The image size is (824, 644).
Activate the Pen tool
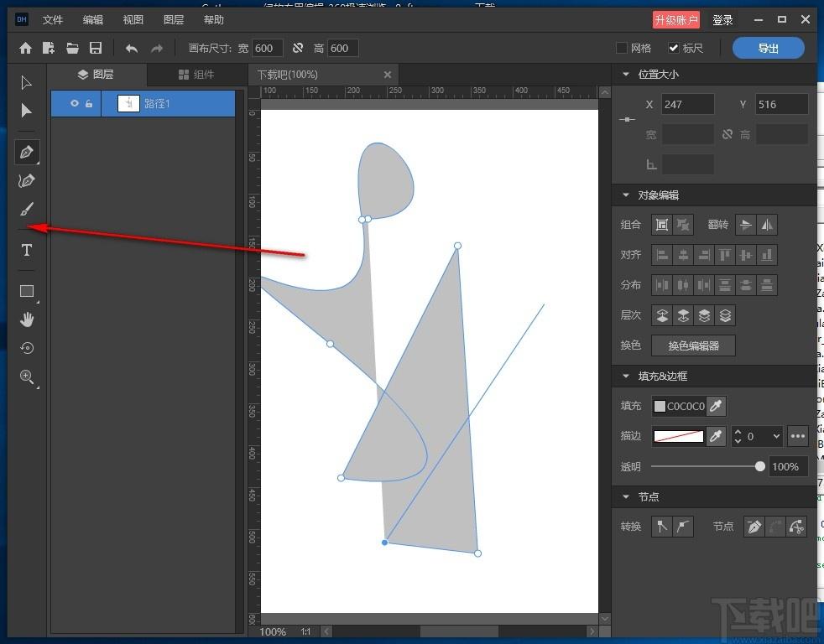click(27, 153)
